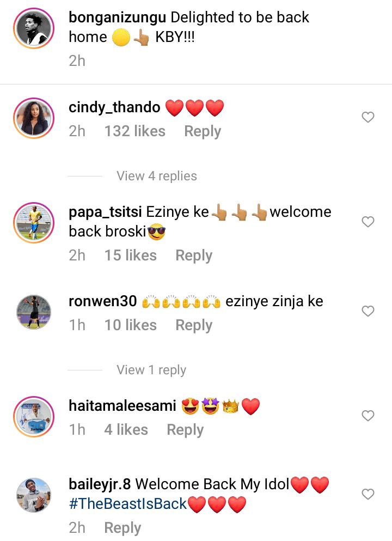Open bonganizungu's profile picture
This screenshot has width=392, height=541.
pos(34,28)
